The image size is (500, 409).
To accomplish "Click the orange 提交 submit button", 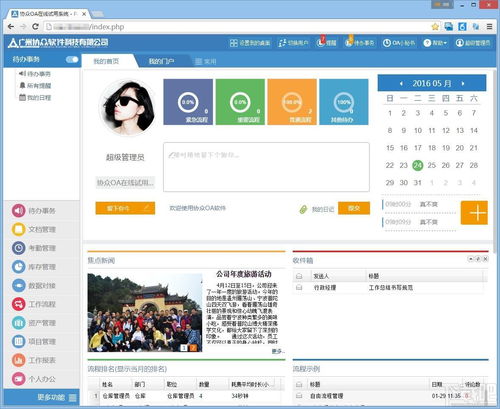I will pos(354,208).
